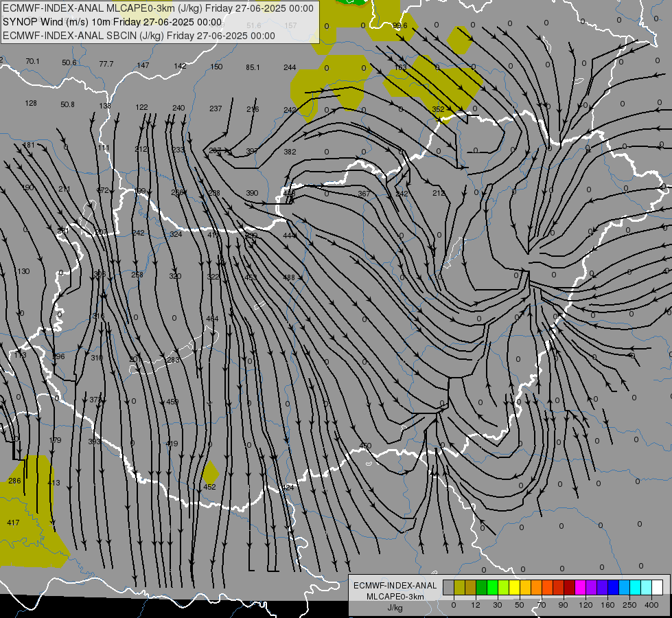Click the map value '99.6'
The height and width of the screenshot is (618, 672).
(400, 25)
